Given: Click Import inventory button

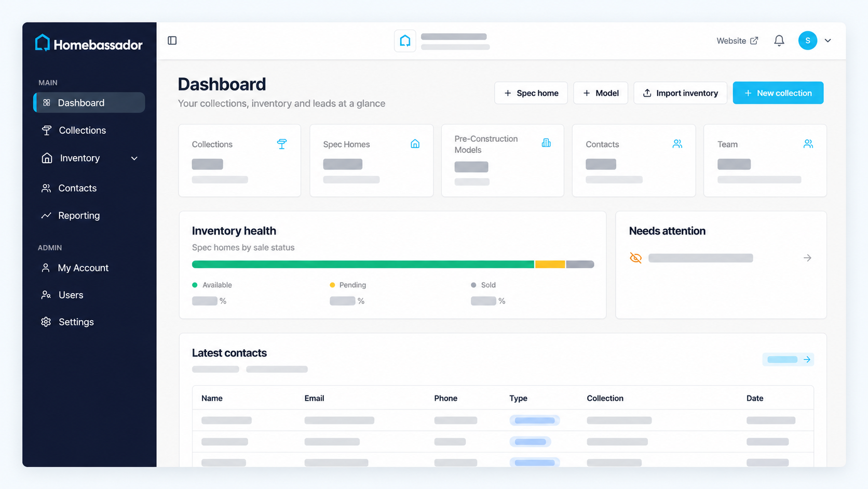Looking at the screenshot, I should 680,93.
